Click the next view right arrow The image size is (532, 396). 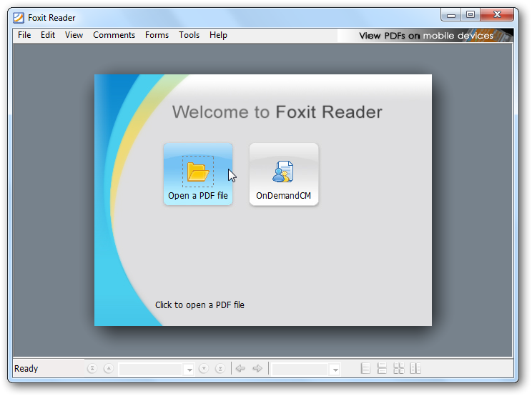tap(257, 368)
